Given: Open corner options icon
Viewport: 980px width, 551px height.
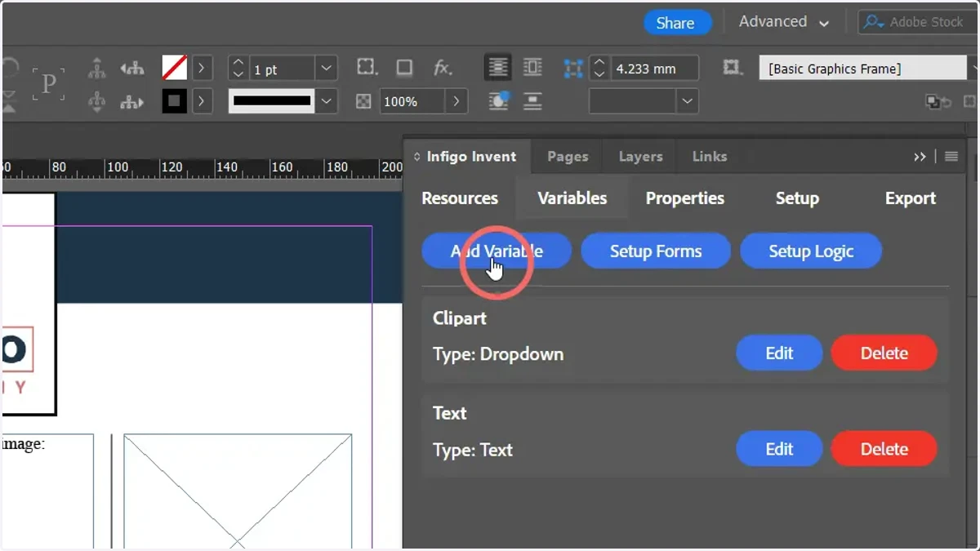Looking at the screenshot, I should tap(367, 68).
